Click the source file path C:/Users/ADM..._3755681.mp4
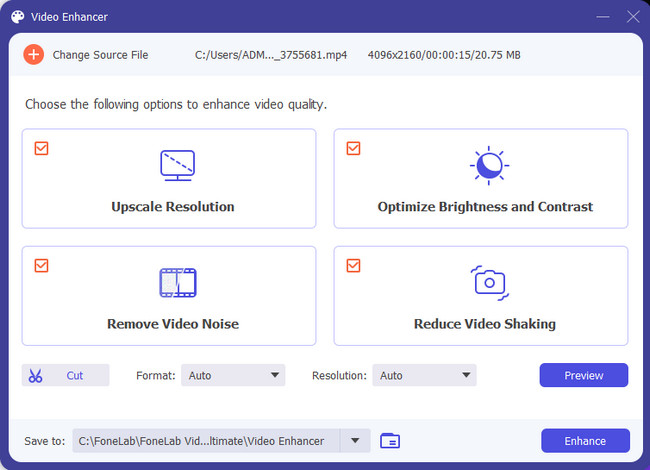This screenshot has width=650, height=470. [271, 55]
